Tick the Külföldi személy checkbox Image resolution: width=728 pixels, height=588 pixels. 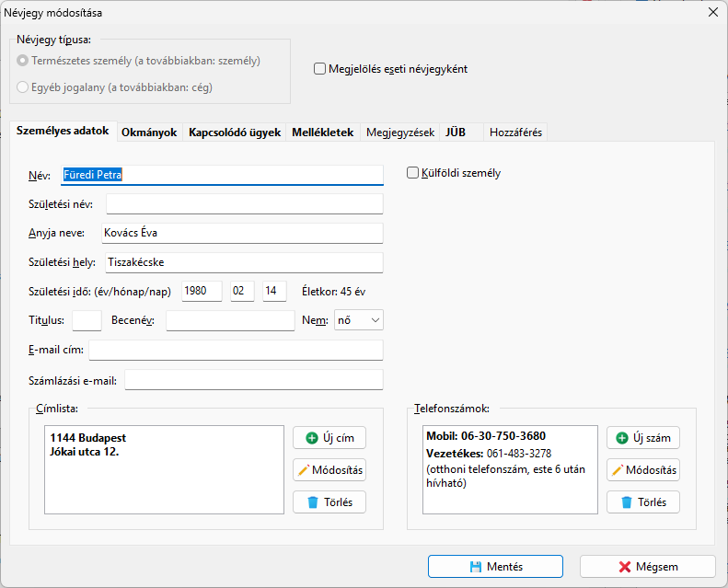click(412, 173)
